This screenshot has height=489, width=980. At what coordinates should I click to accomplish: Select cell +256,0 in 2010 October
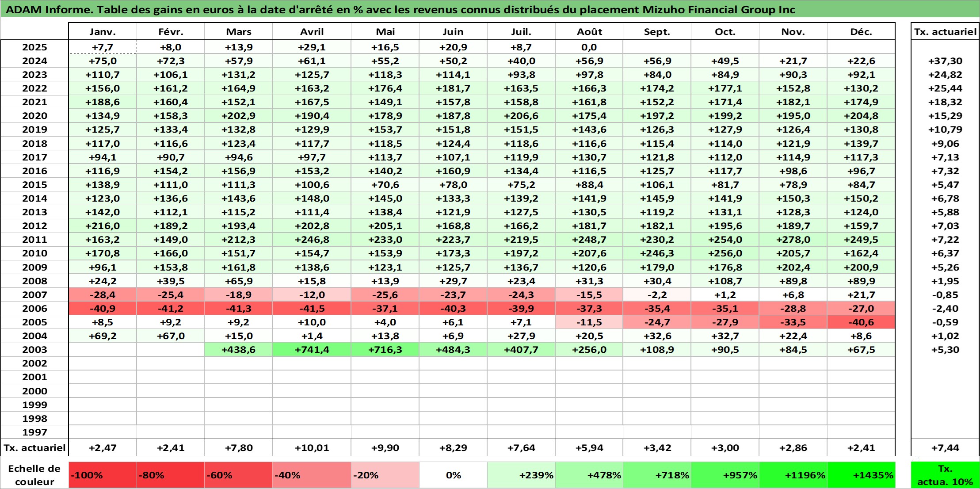pos(725,253)
